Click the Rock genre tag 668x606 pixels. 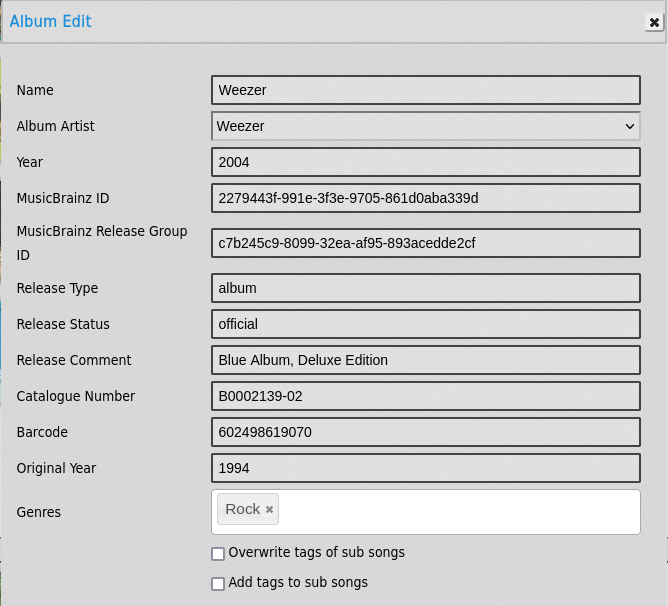point(242,509)
